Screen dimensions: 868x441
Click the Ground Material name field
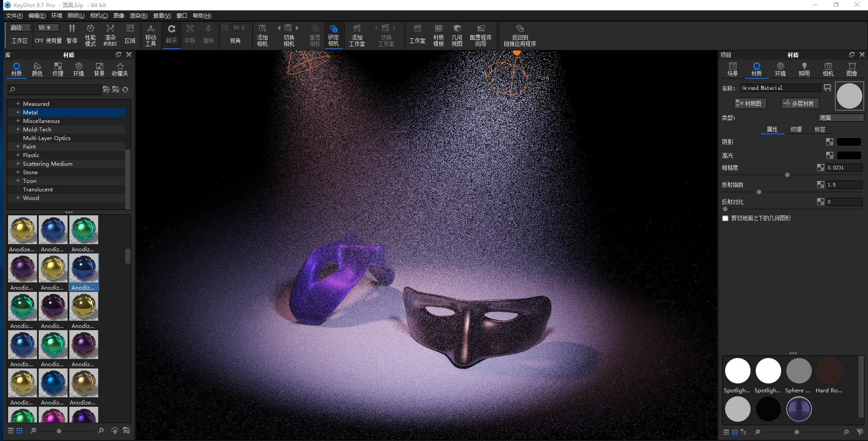(781, 88)
